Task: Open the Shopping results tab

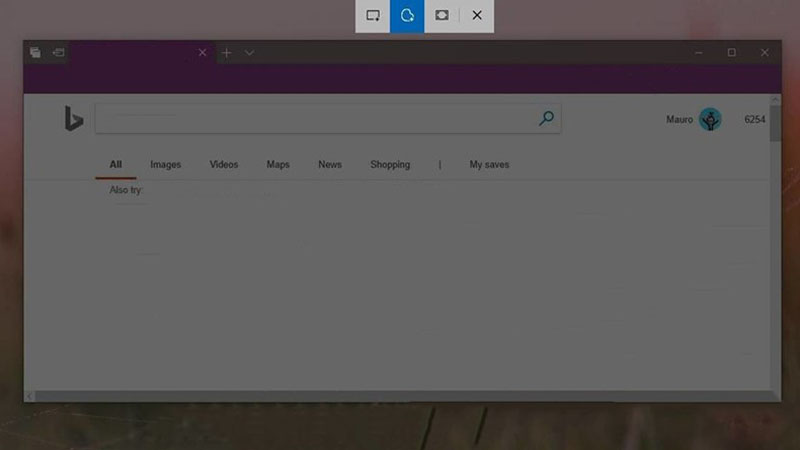Action: tap(390, 165)
